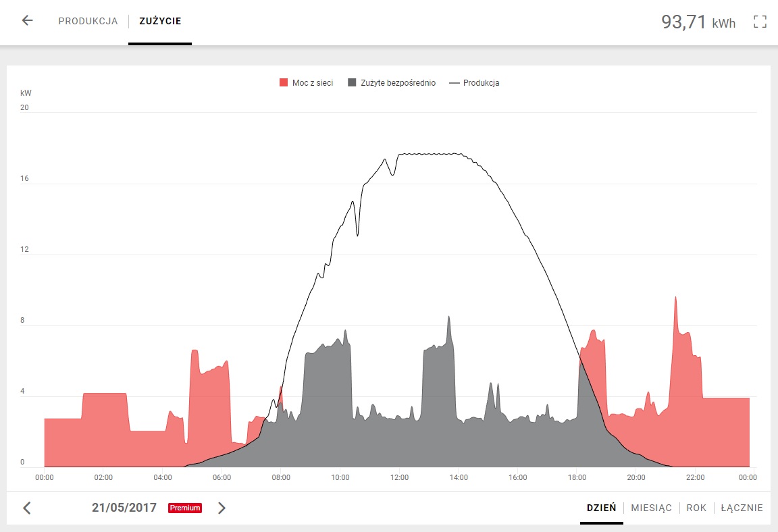The height and width of the screenshot is (532, 778).
Task: Open fullscreen view of the chart
Action: click(x=760, y=22)
